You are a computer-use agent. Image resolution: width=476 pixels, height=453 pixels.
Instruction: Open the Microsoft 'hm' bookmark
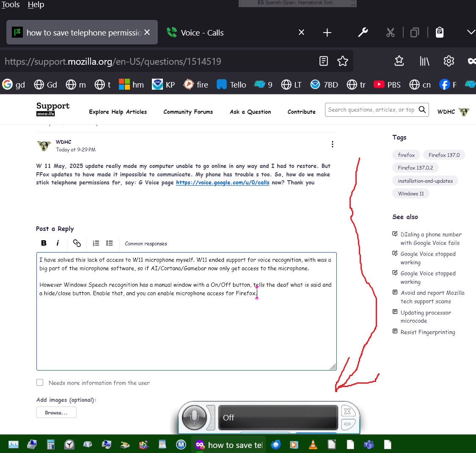(131, 84)
